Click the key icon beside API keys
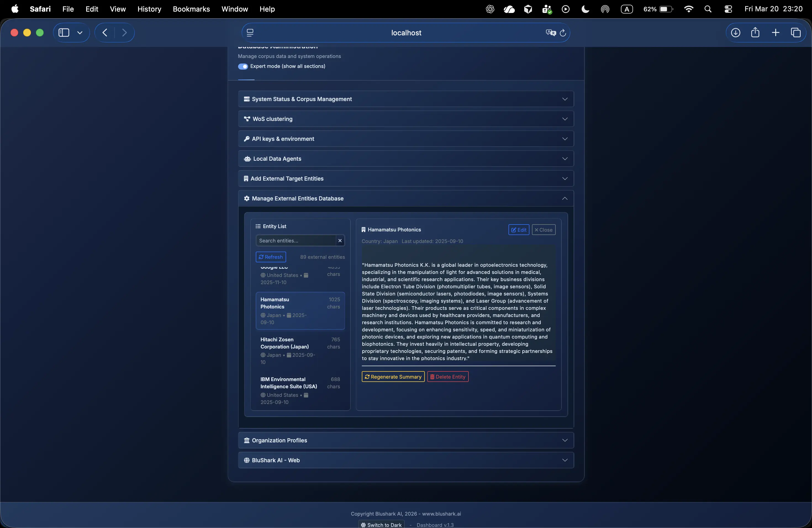 click(247, 139)
